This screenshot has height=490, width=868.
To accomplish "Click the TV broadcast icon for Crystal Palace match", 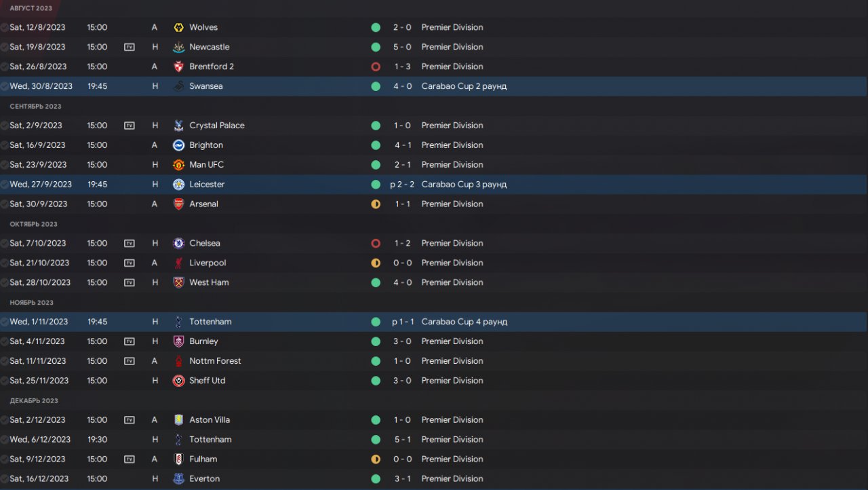I will tap(129, 126).
